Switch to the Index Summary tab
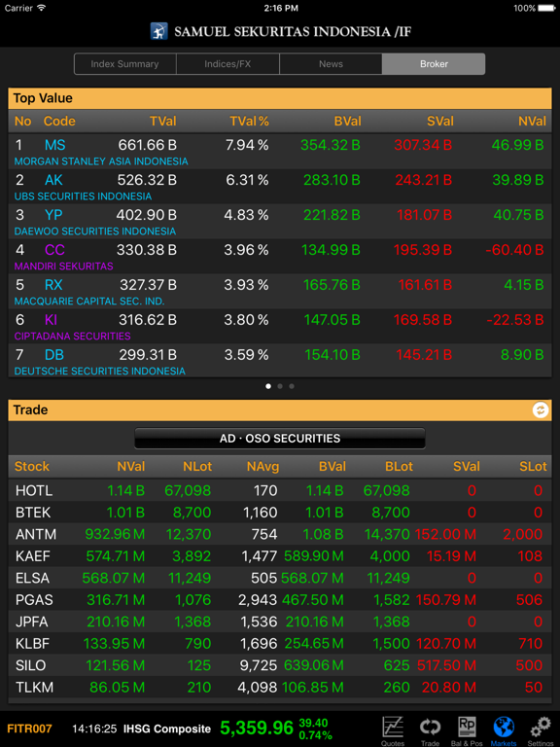The height and width of the screenshot is (747, 560). point(125,64)
